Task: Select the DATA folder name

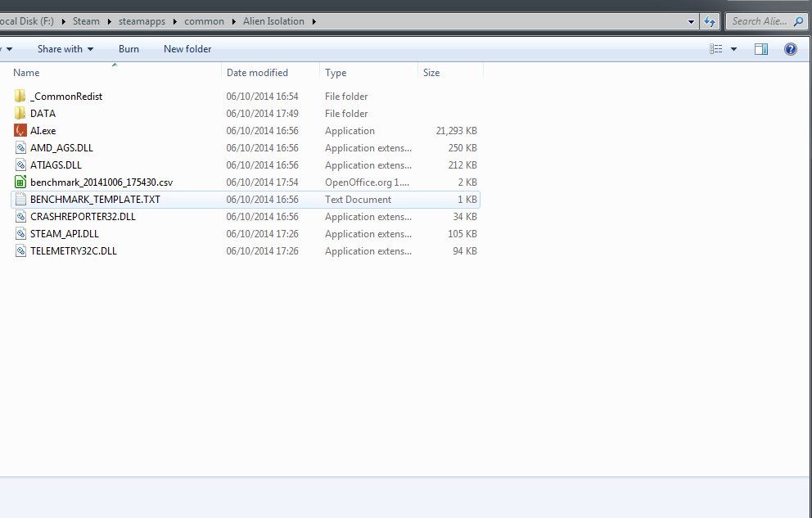Action: point(43,113)
